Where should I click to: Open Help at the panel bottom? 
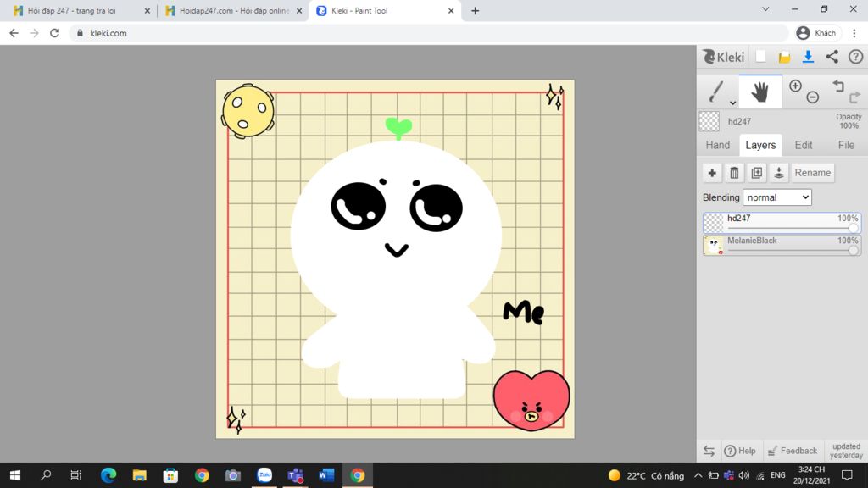coord(740,451)
